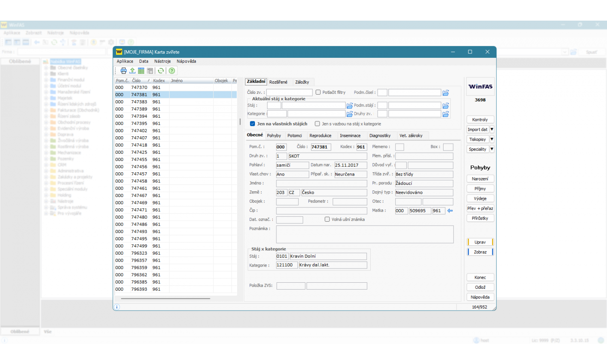Click folder icon next to Podm.čísel field
The image size is (607, 364).
(446, 93)
